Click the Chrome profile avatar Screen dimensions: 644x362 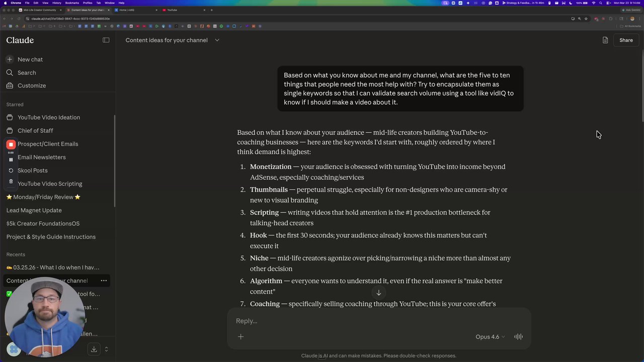click(632, 19)
